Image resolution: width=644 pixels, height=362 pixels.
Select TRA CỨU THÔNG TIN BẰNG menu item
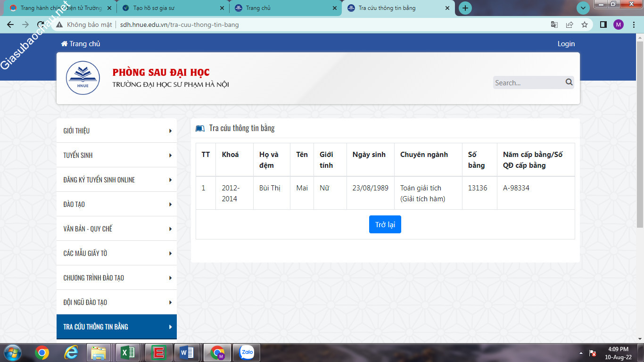click(x=116, y=327)
